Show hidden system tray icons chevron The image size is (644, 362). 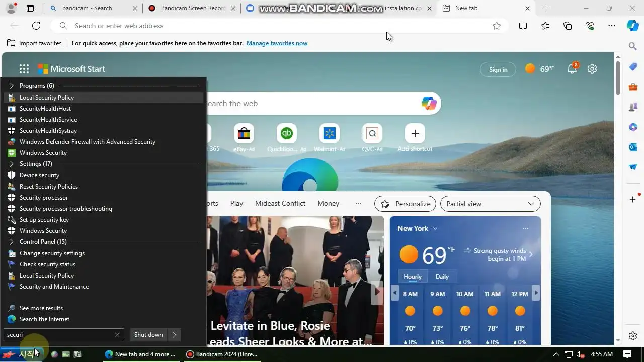pyautogui.click(x=556, y=354)
